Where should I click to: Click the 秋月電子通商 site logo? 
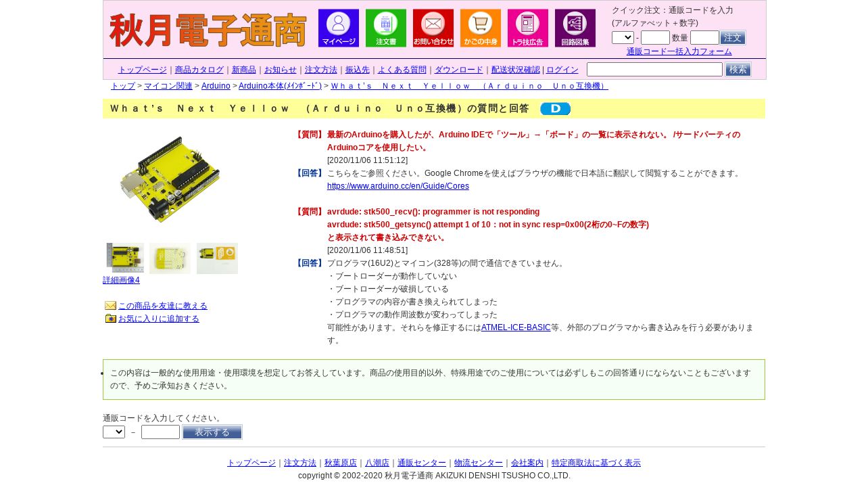(208, 30)
